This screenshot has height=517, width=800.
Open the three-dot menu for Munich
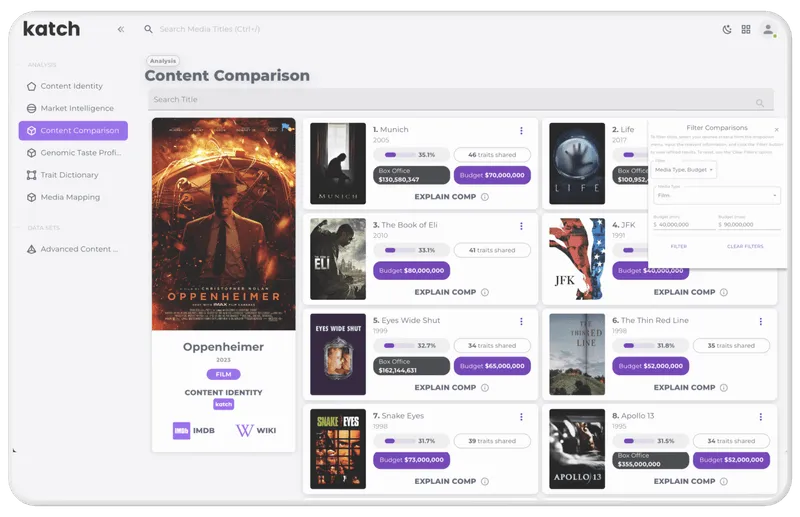tap(521, 131)
